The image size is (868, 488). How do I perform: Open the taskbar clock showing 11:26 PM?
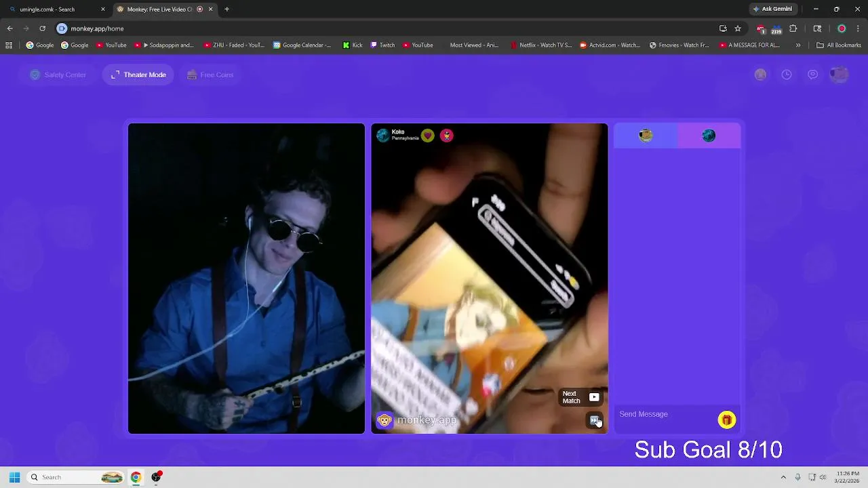point(848,477)
